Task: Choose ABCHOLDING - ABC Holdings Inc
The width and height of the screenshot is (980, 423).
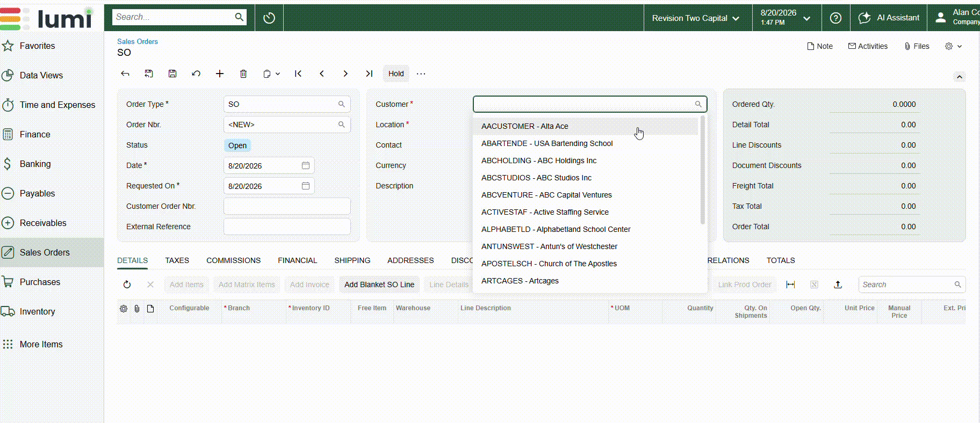Action: point(585,161)
